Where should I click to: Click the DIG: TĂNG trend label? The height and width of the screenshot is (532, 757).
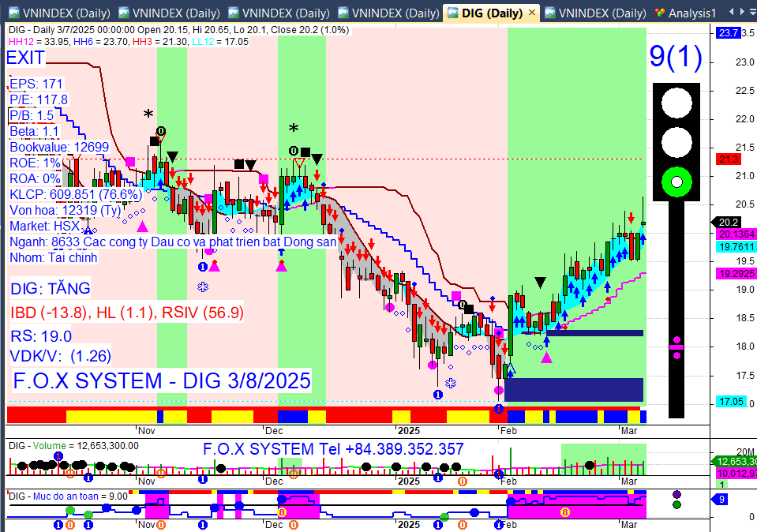click(x=51, y=289)
